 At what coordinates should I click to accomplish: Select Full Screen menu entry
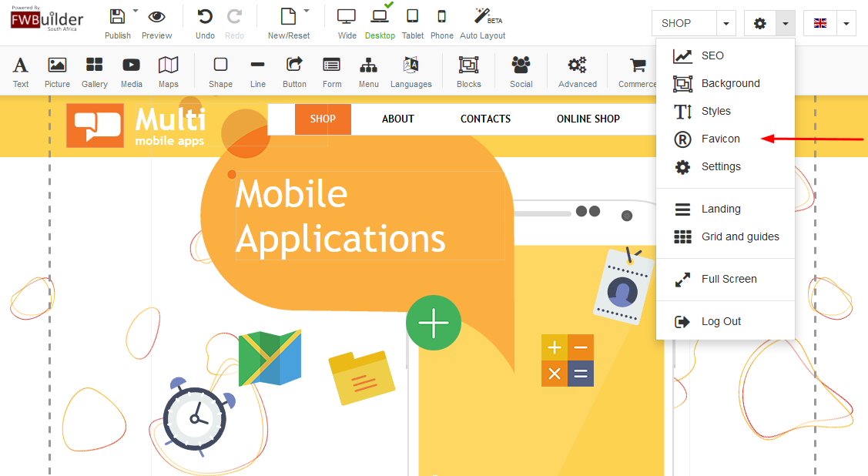point(726,280)
